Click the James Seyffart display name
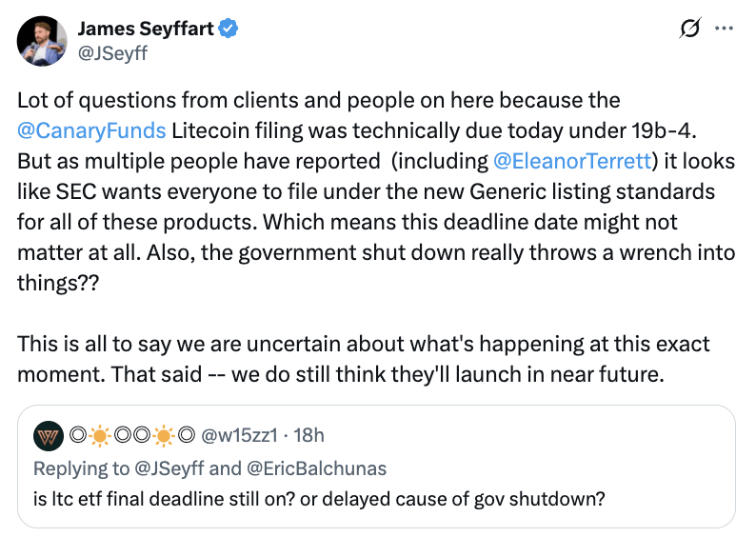Viewport: 756px width, 537px height. [x=146, y=30]
